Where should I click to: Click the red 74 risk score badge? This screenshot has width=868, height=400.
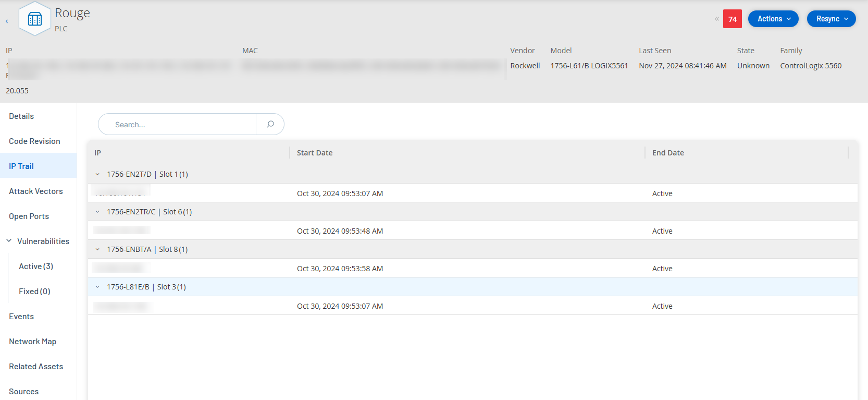click(732, 19)
